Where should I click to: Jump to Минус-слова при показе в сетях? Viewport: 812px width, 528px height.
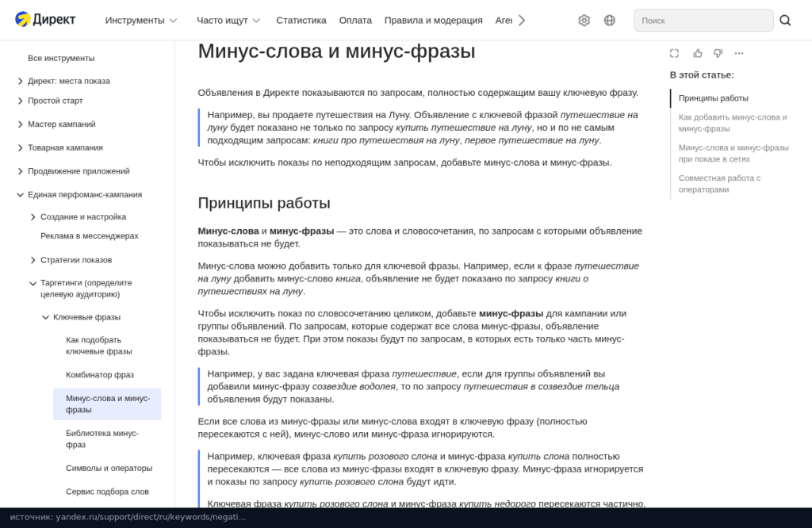click(733, 153)
